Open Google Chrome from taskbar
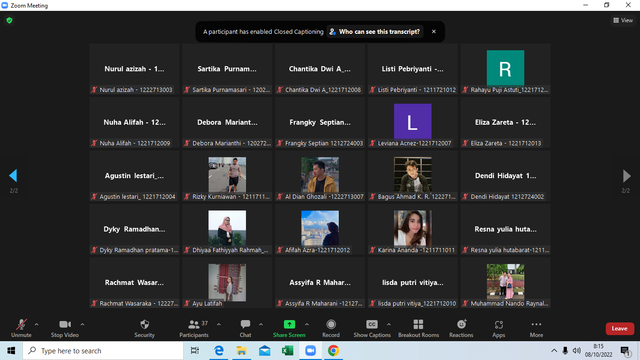Image resolution: width=640 pixels, height=360 pixels. [333, 351]
